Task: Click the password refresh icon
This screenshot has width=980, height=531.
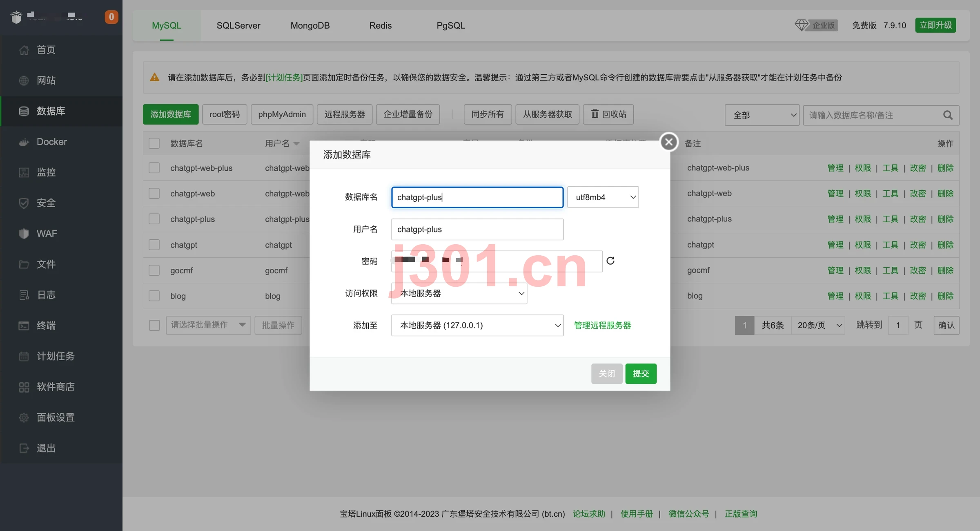Action: click(x=610, y=261)
